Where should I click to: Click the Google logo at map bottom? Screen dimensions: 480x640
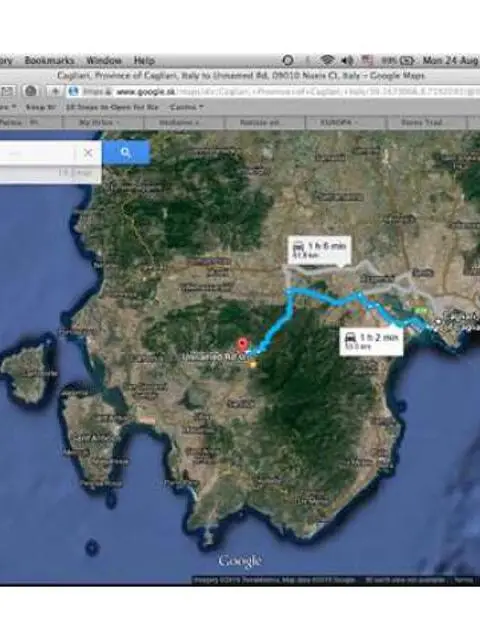[x=240, y=562]
